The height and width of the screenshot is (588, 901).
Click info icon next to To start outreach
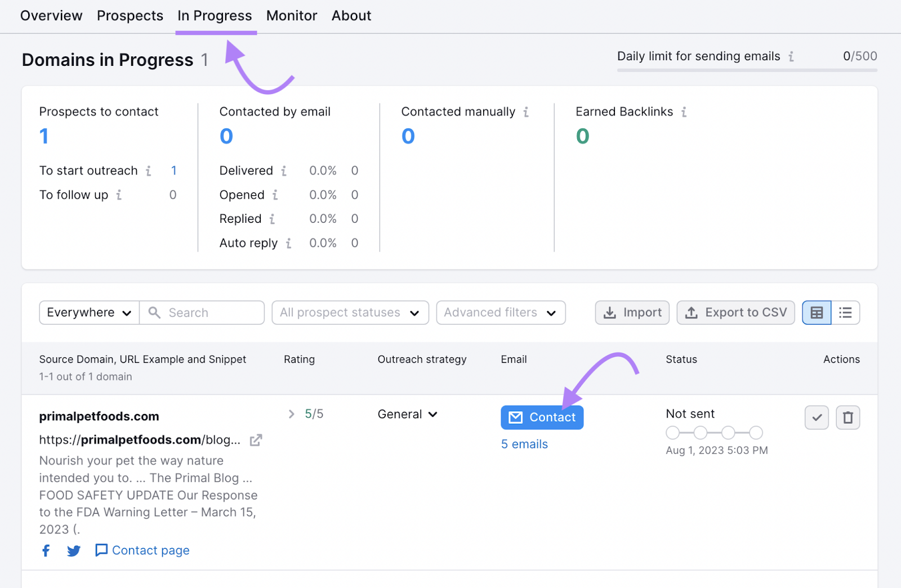tap(150, 170)
